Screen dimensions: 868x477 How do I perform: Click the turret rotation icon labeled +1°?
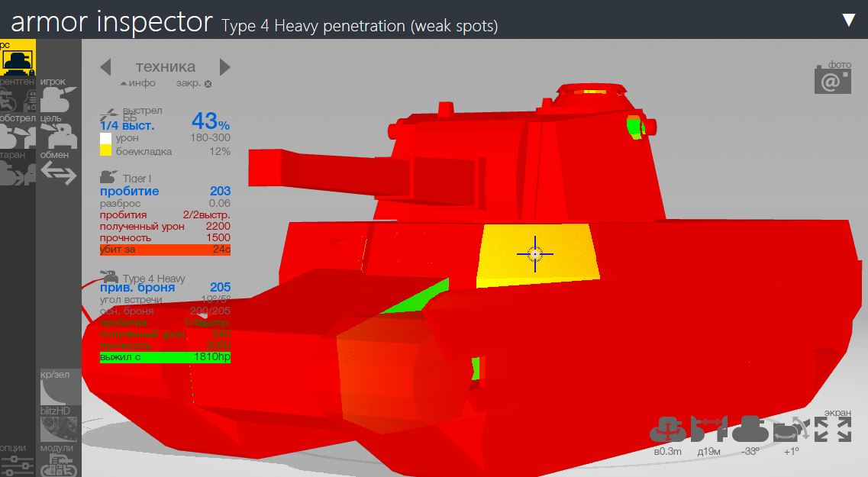click(x=791, y=431)
